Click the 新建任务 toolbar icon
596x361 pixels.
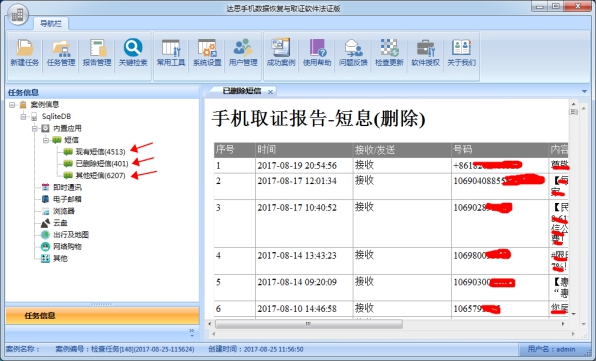(25, 53)
